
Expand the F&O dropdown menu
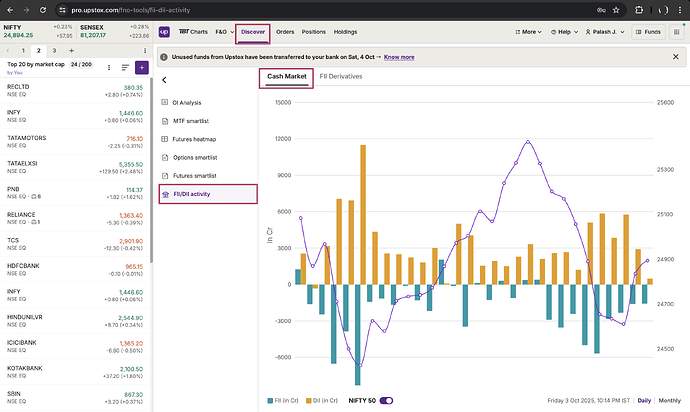[x=222, y=32]
